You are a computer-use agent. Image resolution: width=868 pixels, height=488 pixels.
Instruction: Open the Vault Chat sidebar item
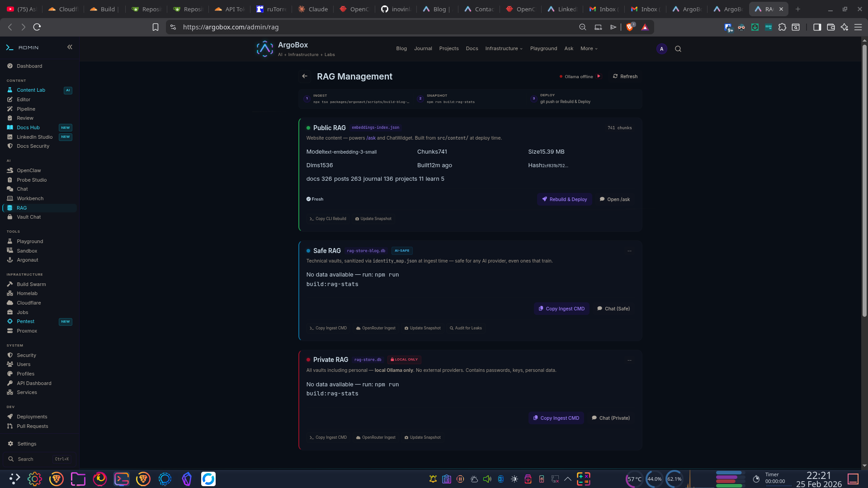click(x=28, y=217)
